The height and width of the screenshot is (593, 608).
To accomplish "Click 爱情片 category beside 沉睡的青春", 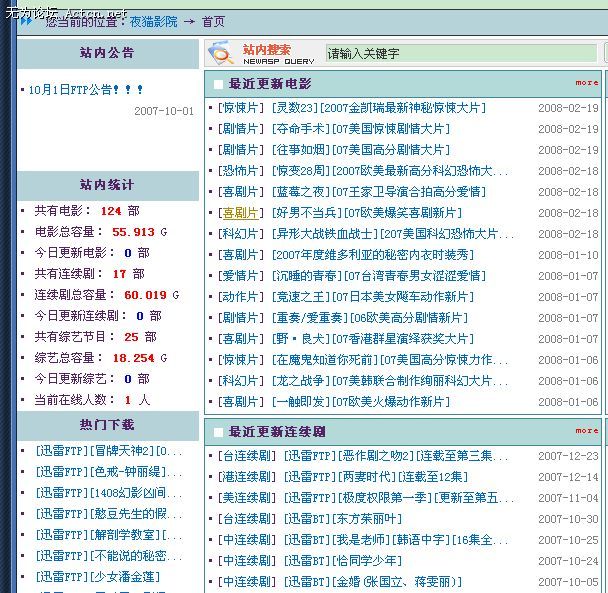I will click(240, 276).
